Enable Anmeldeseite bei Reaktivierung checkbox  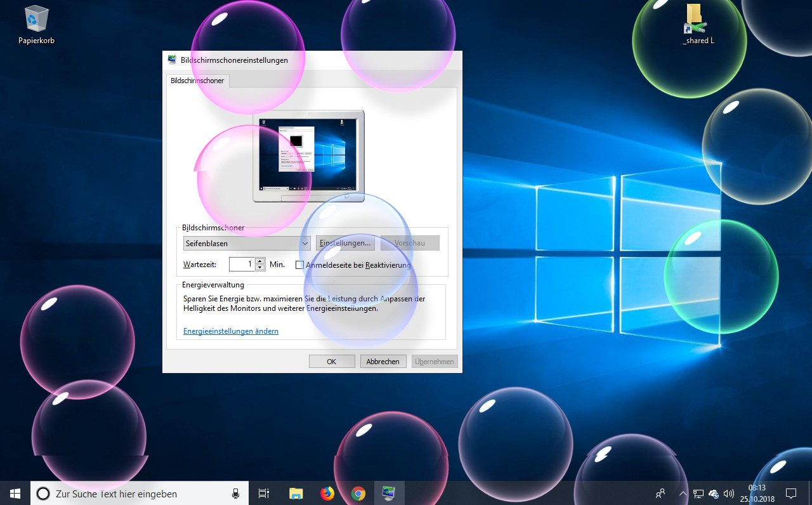click(x=300, y=265)
